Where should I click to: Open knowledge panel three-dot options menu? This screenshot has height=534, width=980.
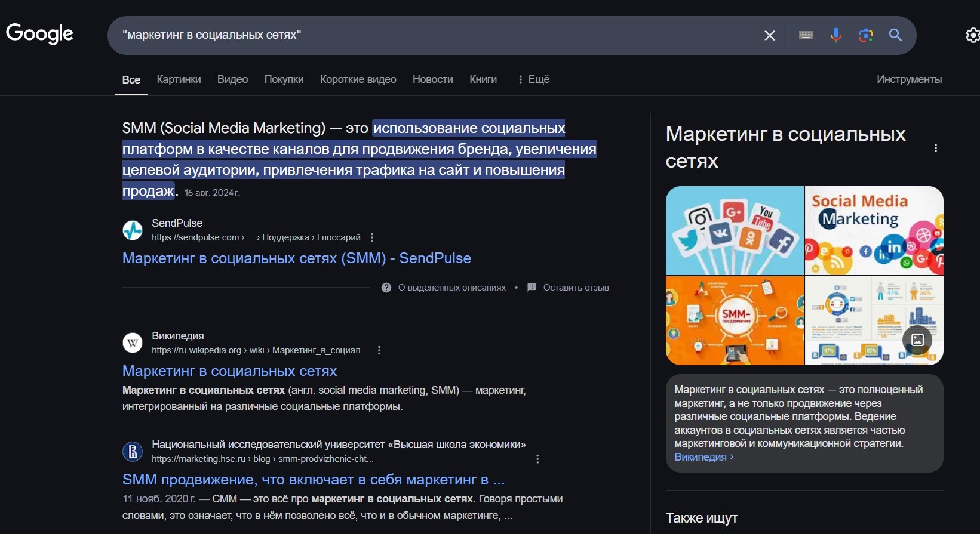point(936,148)
